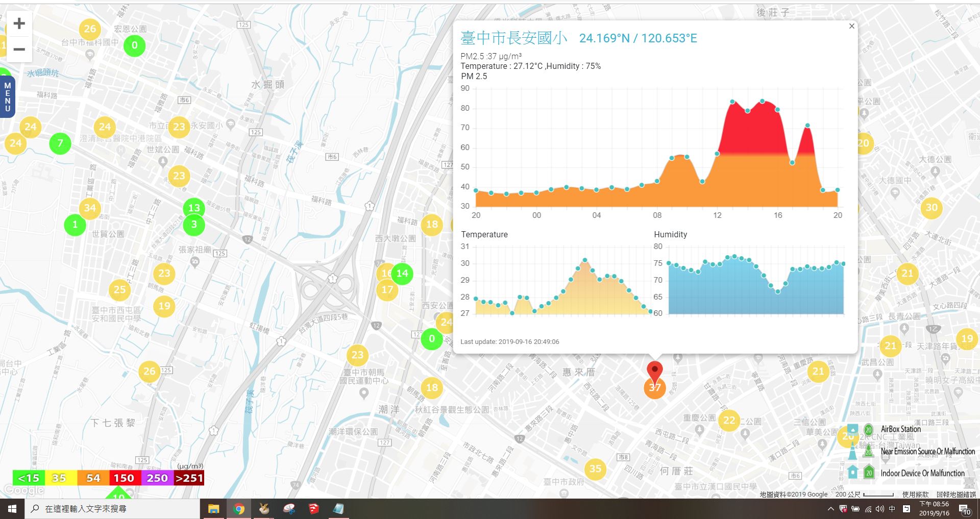
Task: Click the red 150 legend swatch
Action: coord(125,478)
